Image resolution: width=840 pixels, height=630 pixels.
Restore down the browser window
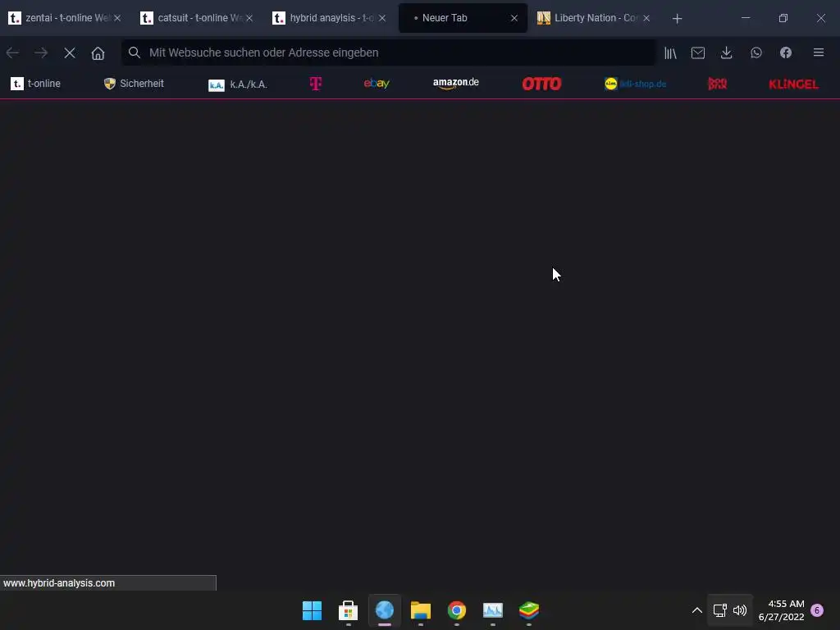(783, 18)
